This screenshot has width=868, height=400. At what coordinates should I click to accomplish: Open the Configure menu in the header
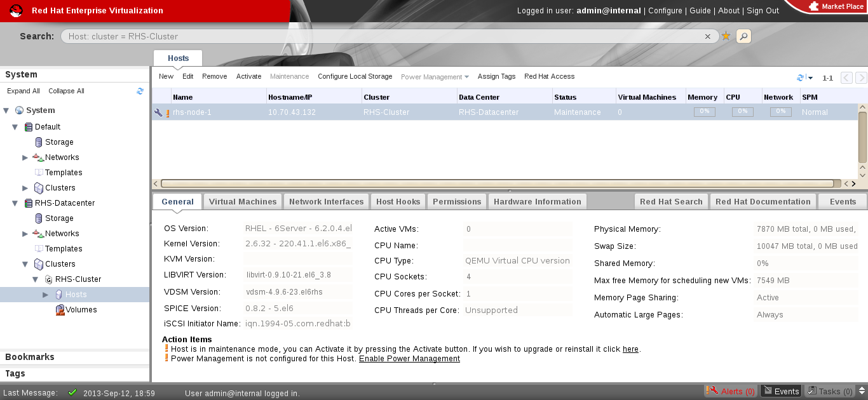pos(665,10)
